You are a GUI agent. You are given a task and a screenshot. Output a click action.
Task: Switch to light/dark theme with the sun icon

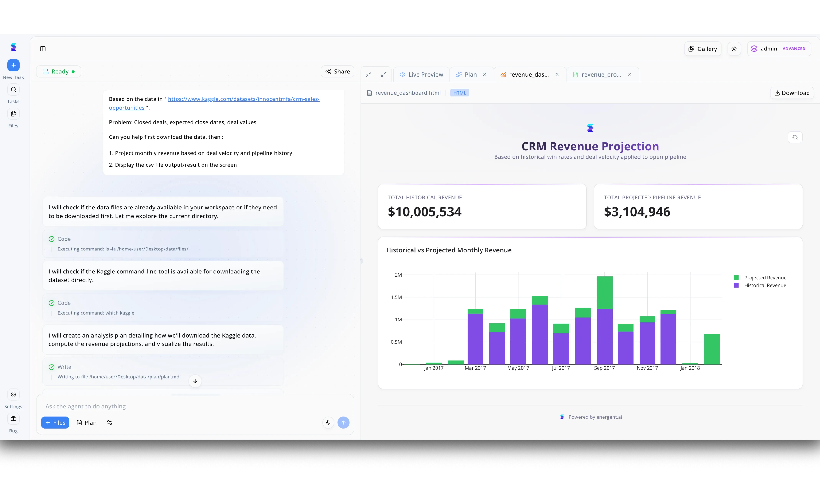pos(734,49)
